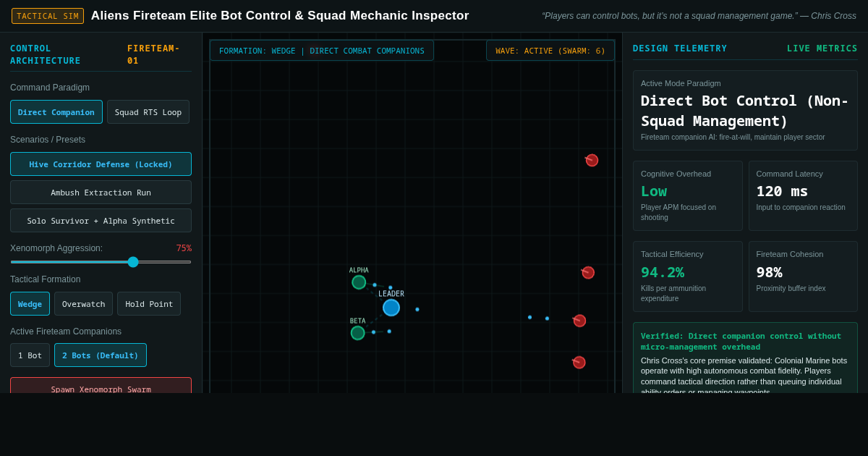Screen dimensions: 868x456
Task: Click the Fireteam Cohesion 98% value
Action: pos(769,272)
